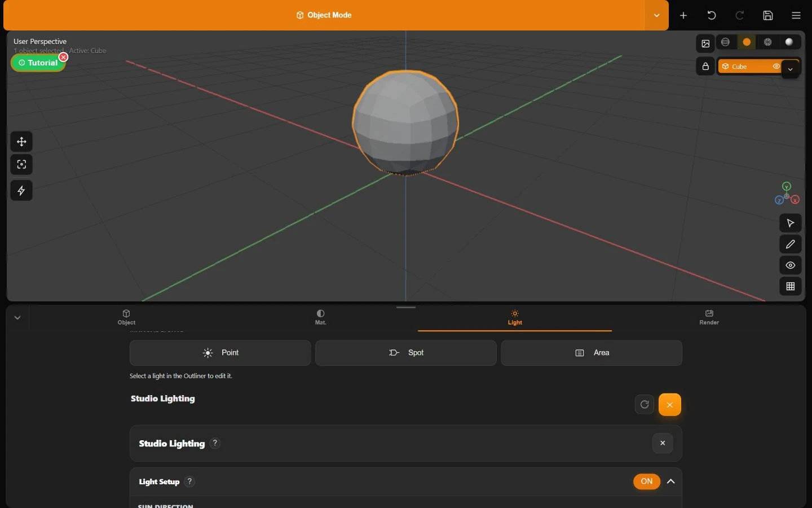Add a new object with plus icon
This screenshot has width=812, height=508.
tap(684, 15)
